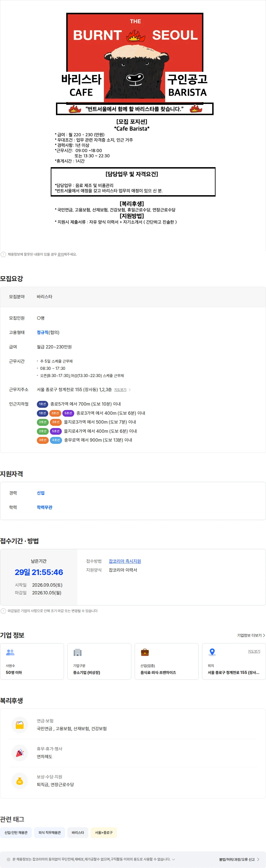Click the 산업(업종) 음식료·외식·프랜차이즈 card
The height and width of the screenshot is (868, 266).
[167, 661]
